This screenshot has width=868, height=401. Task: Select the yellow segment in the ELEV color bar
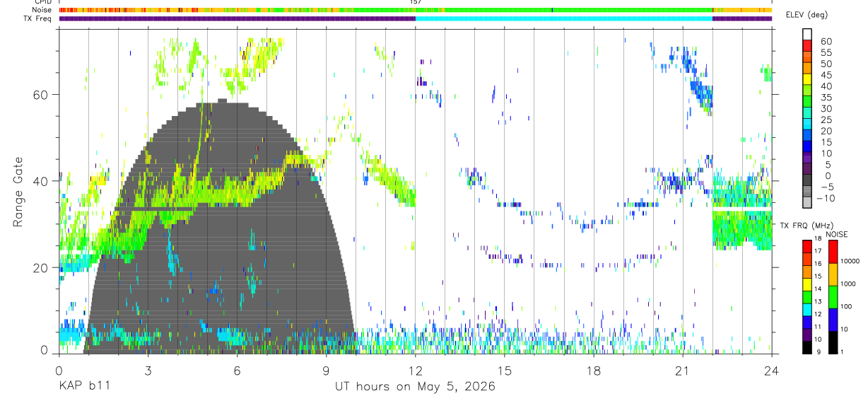pyautogui.click(x=807, y=80)
